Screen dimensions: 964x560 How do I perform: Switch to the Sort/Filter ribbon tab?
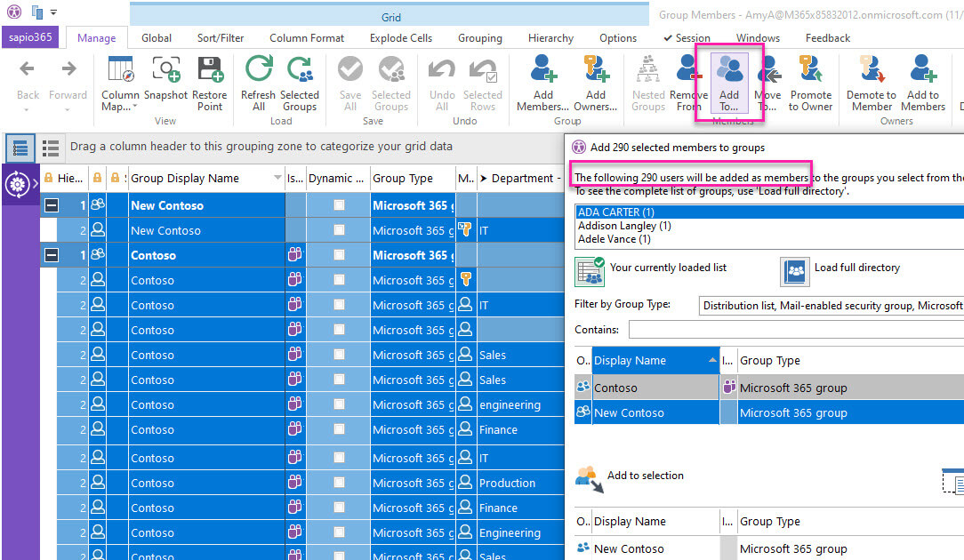220,38
